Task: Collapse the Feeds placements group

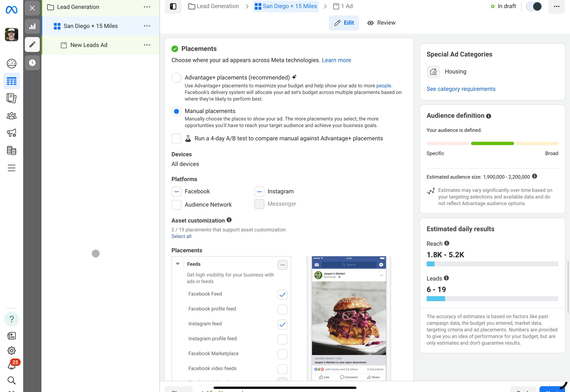Action: tap(178, 264)
